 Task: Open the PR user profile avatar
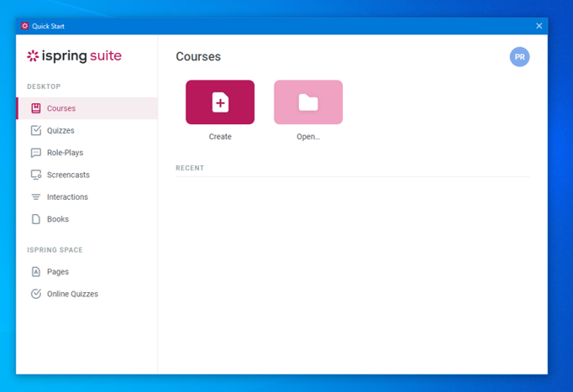pos(519,57)
